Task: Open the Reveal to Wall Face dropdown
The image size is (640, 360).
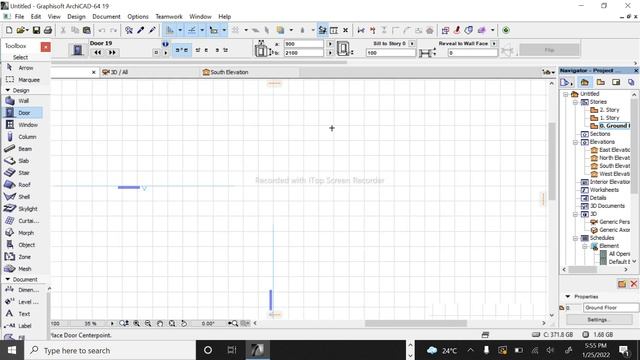Action: click(x=494, y=43)
